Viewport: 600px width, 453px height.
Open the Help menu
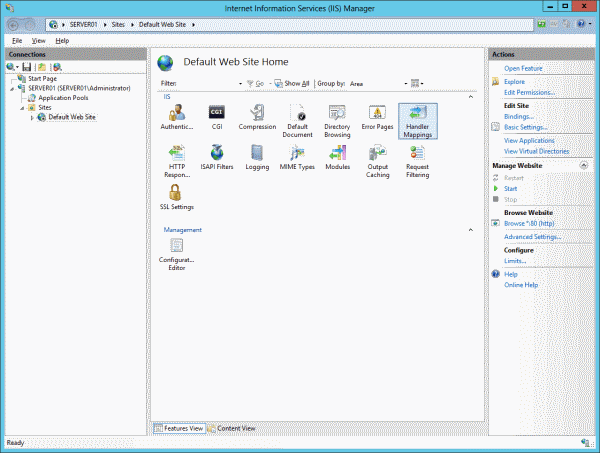(x=62, y=41)
